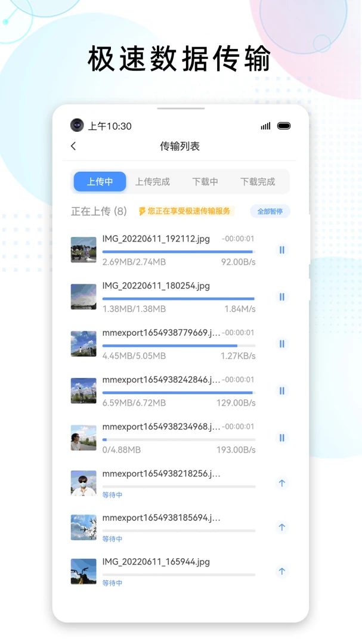
Task: Switch to the 上传完成 tab
Action: click(152, 182)
